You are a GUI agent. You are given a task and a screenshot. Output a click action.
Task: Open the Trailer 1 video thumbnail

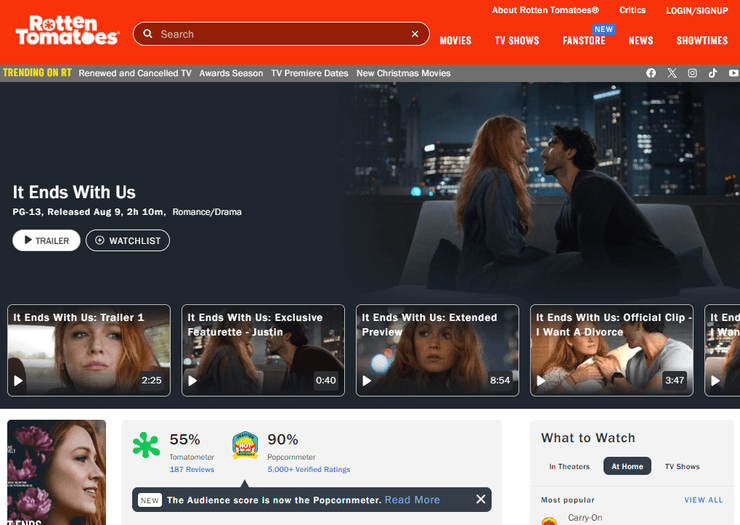[x=89, y=350]
